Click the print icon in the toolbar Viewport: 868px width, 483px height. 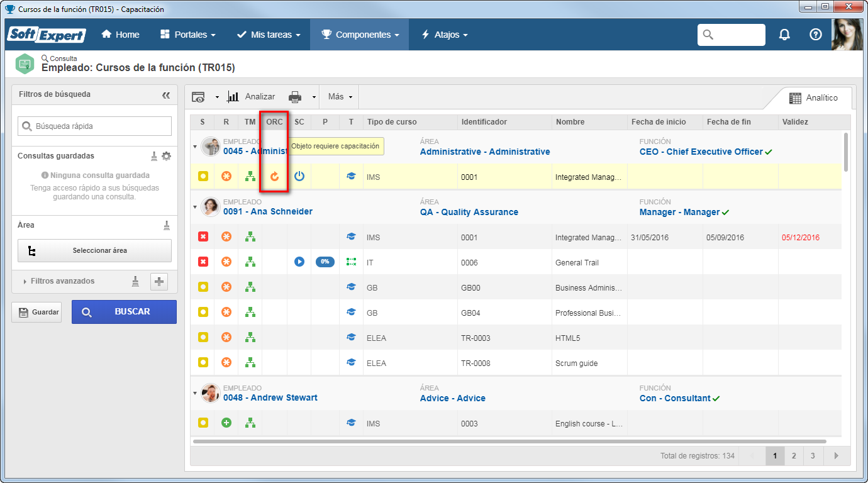[295, 97]
